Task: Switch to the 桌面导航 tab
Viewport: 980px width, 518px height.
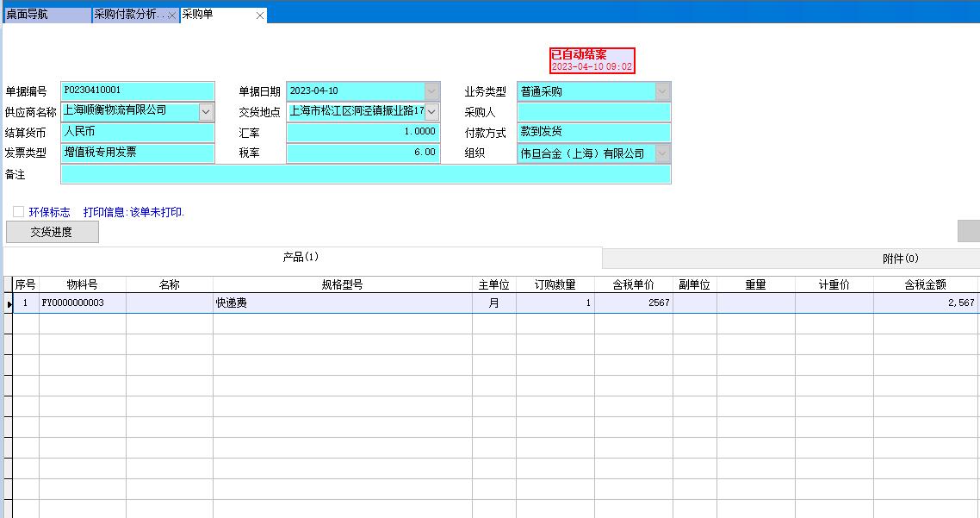Action: point(43,15)
